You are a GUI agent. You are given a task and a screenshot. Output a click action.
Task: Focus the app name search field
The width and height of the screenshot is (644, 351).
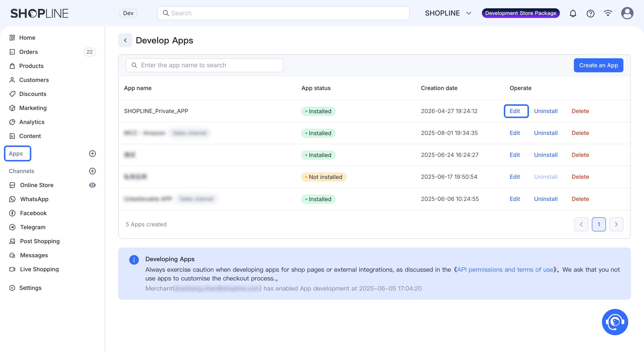205,65
